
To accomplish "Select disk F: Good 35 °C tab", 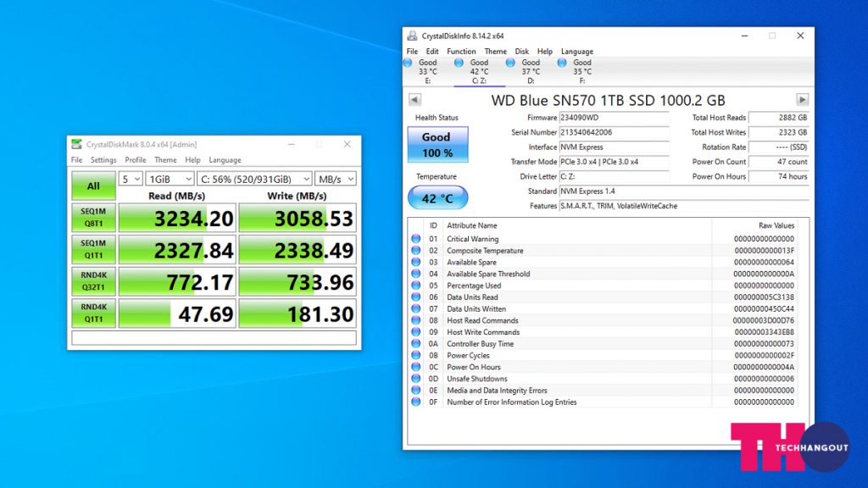I will click(581, 71).
